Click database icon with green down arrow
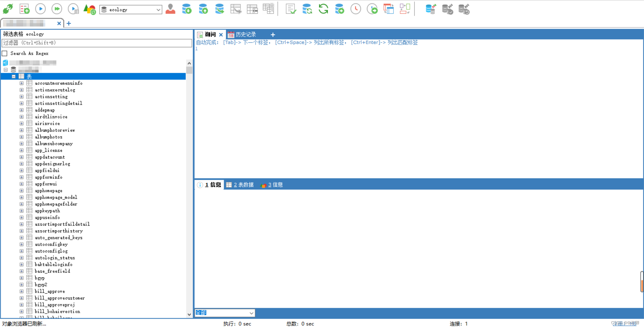Image resolution: width=644 pixels, height=328 pixels. tap(187, 9)
